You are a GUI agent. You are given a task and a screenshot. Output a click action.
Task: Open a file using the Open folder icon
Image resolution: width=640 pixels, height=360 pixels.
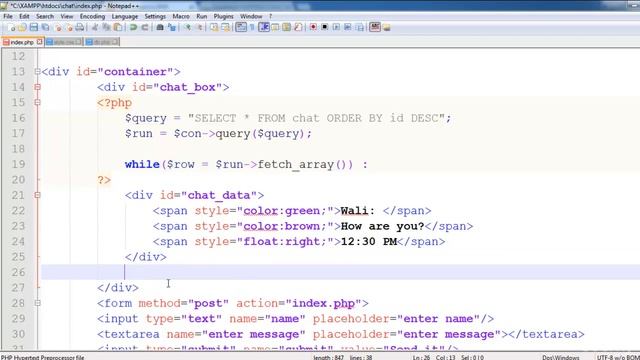pyautogui.click(x=22, y=27)
